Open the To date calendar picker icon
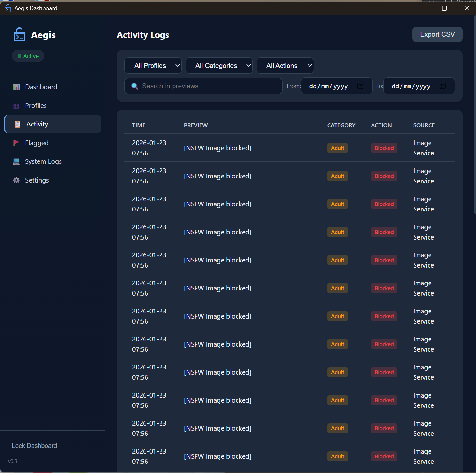476x473 pixels. point(443,86)
